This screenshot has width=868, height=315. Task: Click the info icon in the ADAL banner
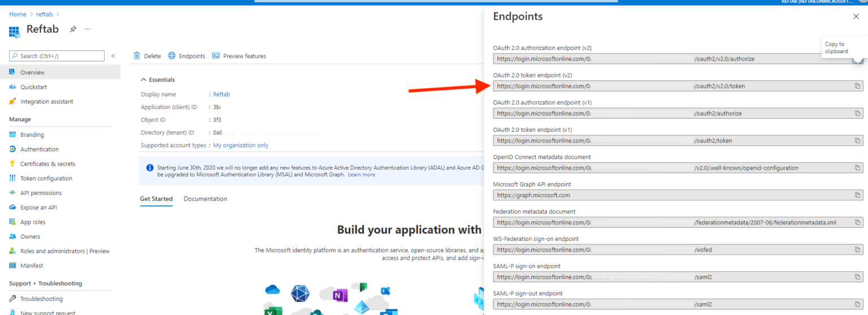pyautogui.click(x=150, y=168)
